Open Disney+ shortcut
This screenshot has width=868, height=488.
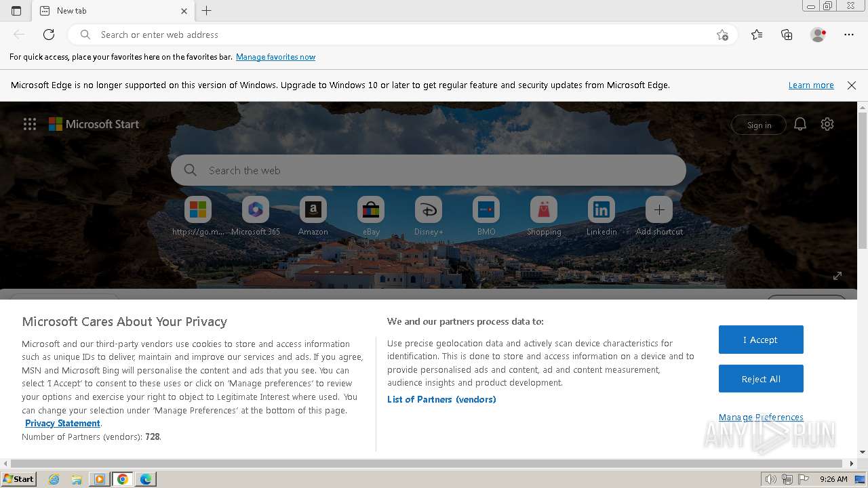click(x=429, y=216)
